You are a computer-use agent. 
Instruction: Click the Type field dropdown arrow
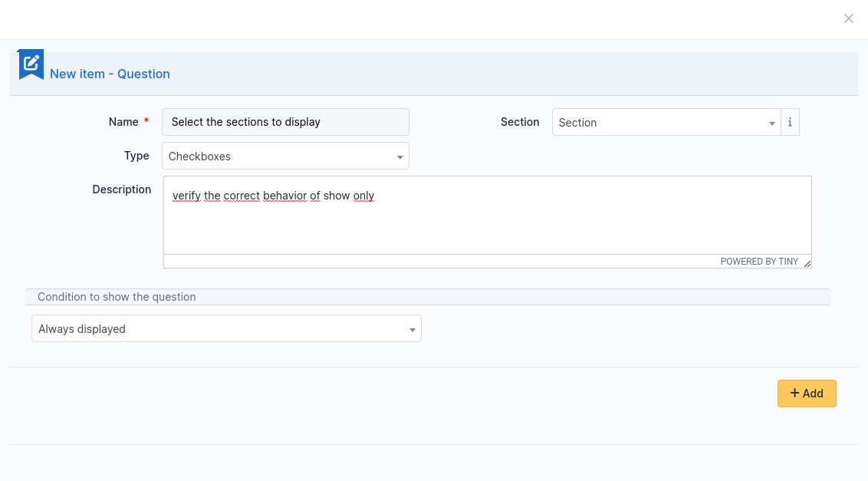pyautogui.click(x=399, y=156)
